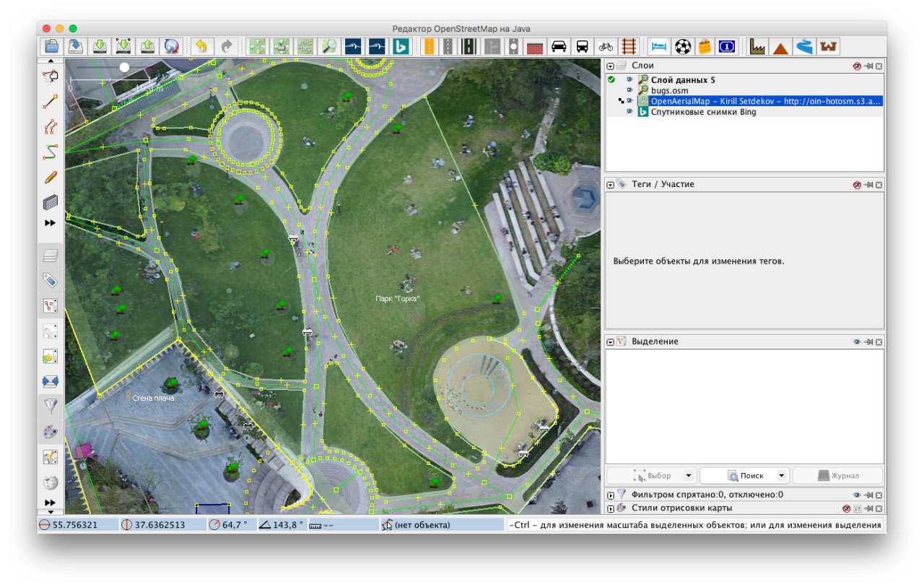Select the shopping bag preset icon
The width and height of the screenshot is (924, 587).
pyautogui.click(x=705, y=46)
